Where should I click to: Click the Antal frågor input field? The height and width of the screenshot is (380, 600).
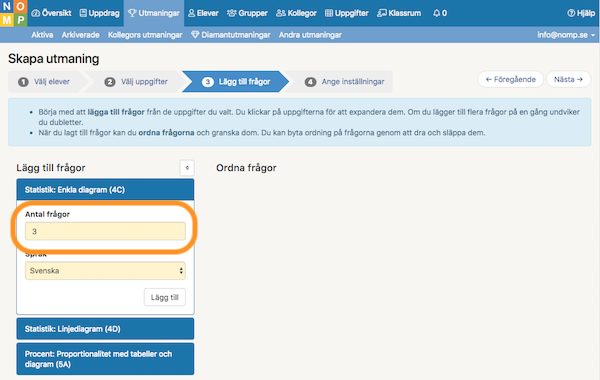point(105,231)
